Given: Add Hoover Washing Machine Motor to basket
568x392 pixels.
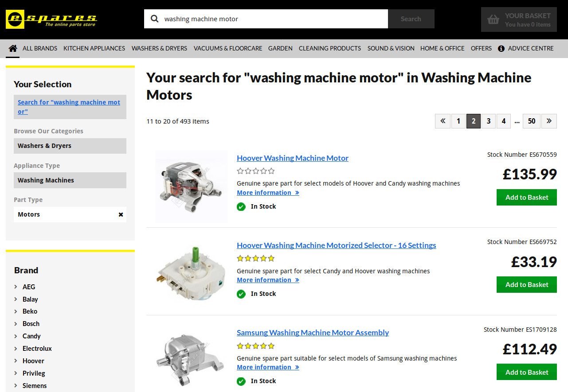Looking at the screenshot, I should point(526,197).
